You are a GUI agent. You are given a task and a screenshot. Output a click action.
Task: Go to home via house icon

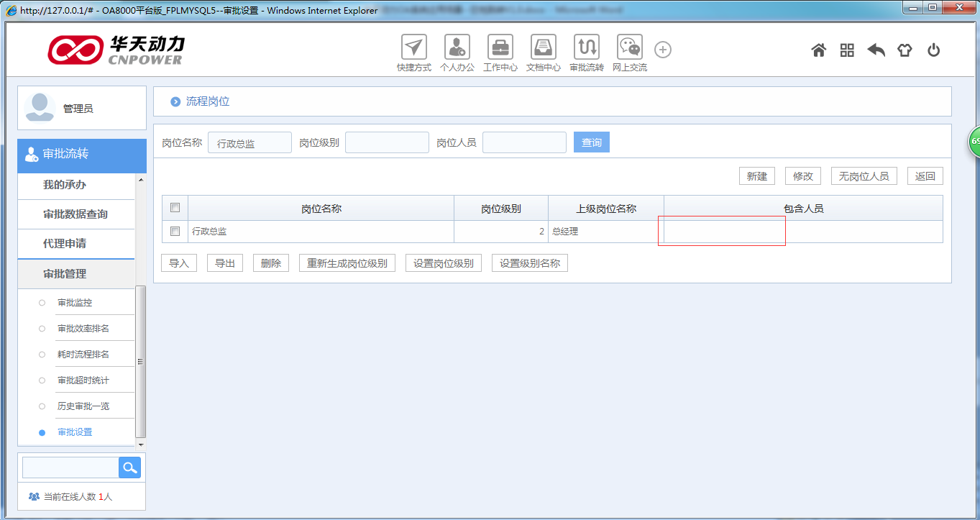tap(818, 50)
